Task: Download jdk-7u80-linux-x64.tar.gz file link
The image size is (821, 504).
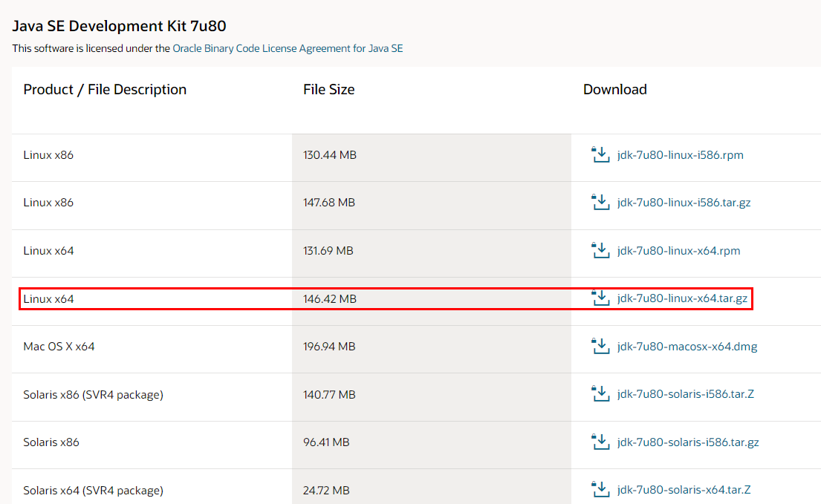Action: tap(682, 298)
